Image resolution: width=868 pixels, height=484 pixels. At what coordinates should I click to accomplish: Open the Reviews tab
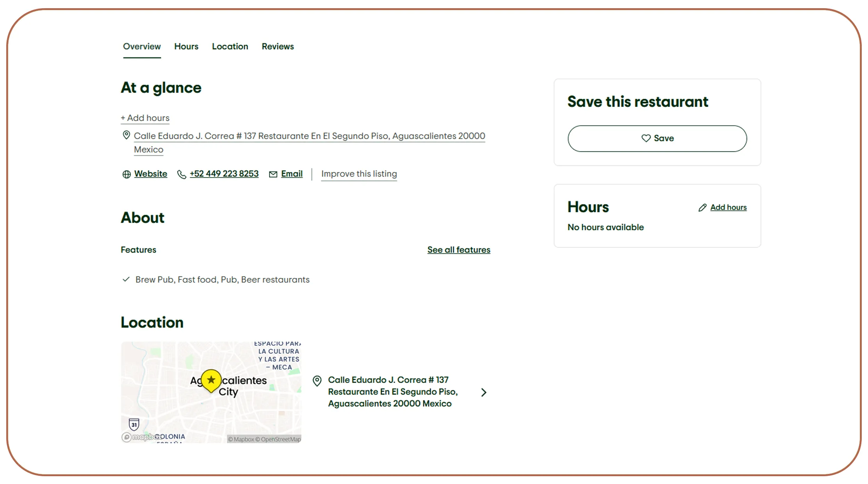[278, 46]
